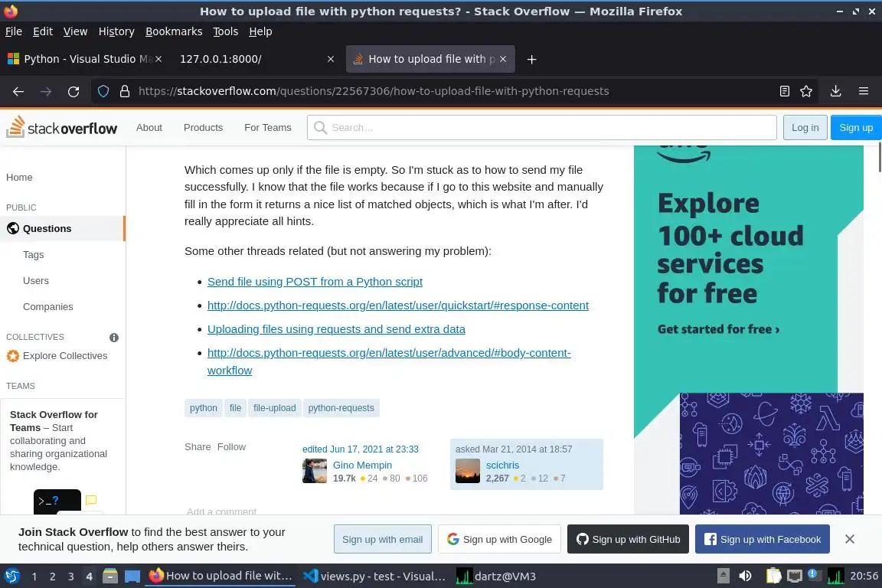
Task: Click the Share link under the question
Action: (x=198, y=447)
